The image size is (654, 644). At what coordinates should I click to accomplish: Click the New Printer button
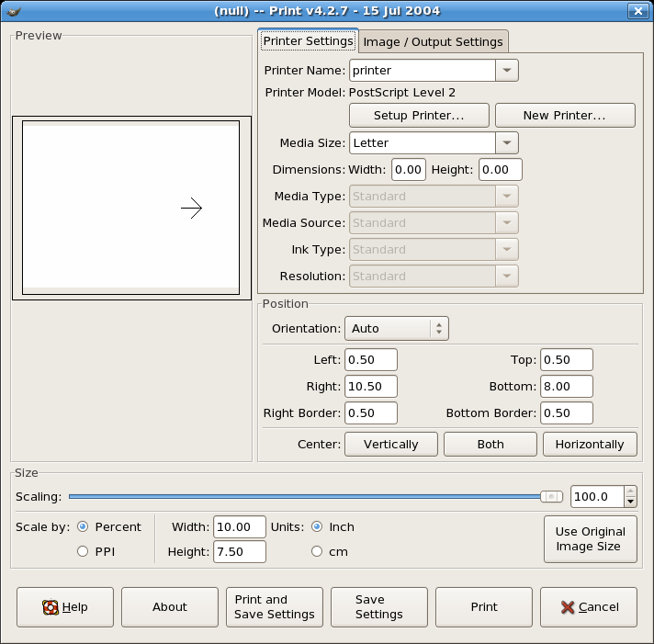pos(564,116)
